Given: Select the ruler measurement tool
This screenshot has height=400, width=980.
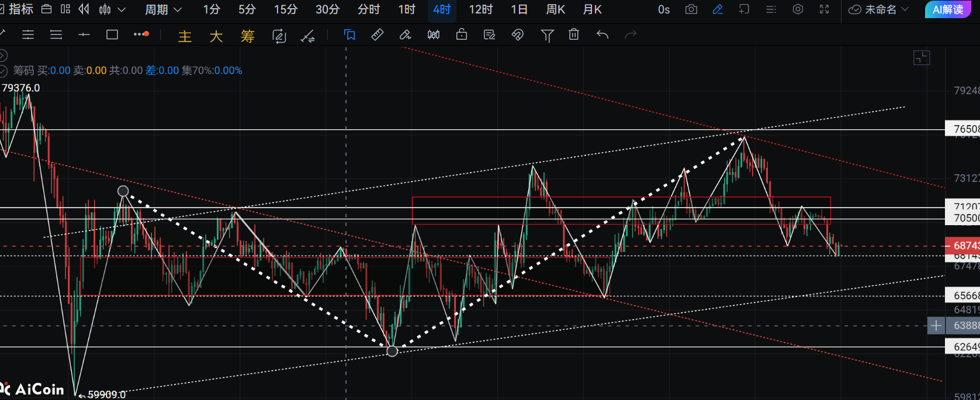Looking at the screenshot, I should (378, 35).
